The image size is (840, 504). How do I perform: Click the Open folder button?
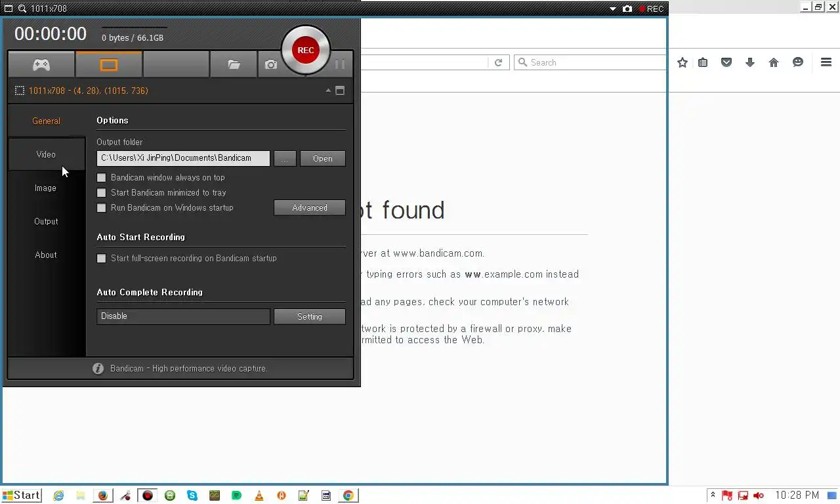click(322, 158)
